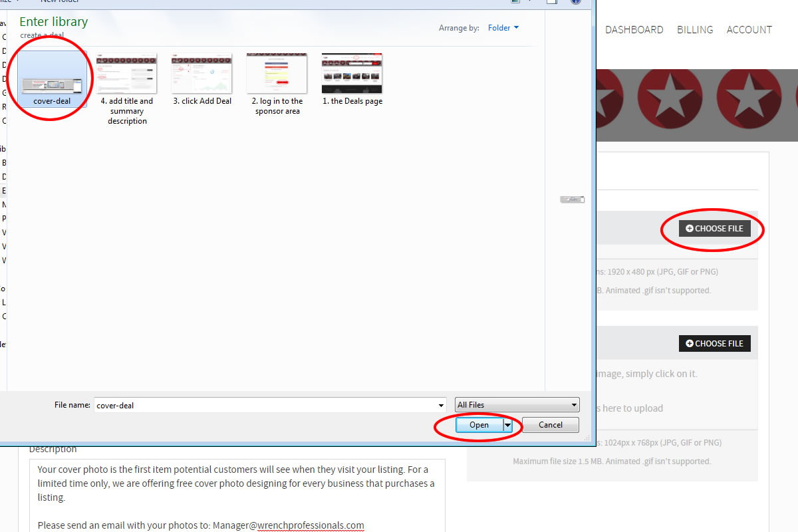
Task: Select the '1. the Deals page' file
Action: point(352,79)
